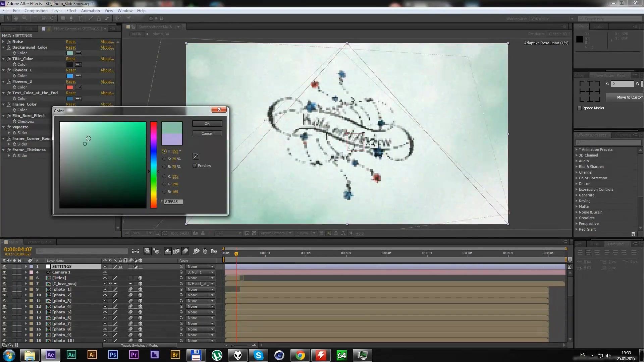This screenshot has height=362, width=644.
Task: Select the Animation menu item
Action: (90, 11)
